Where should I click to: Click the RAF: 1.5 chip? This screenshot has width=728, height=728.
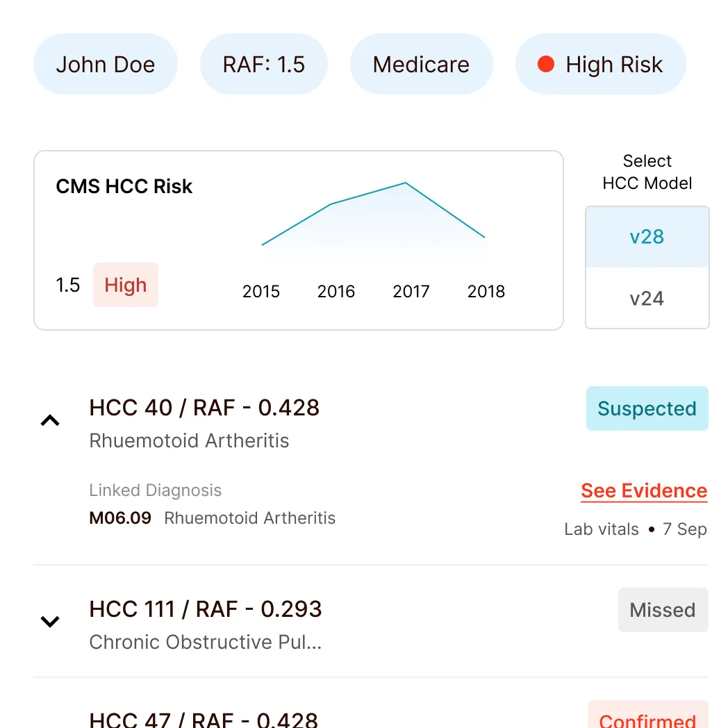tap(264, 65)
